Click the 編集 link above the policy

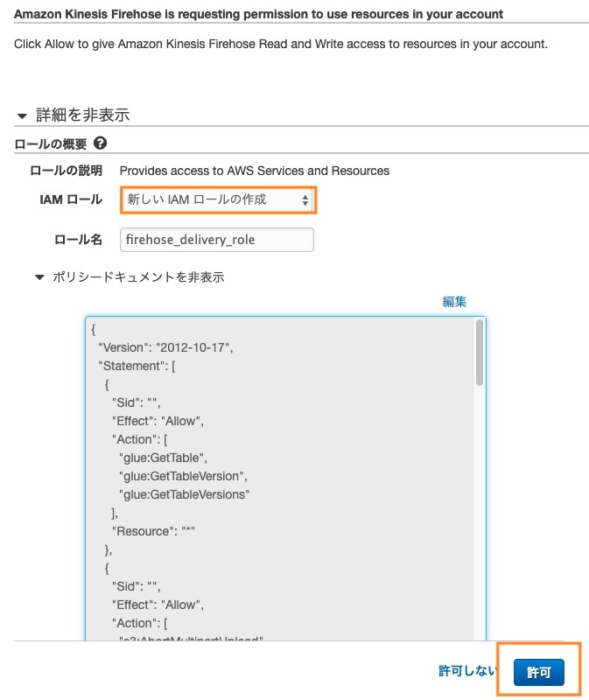click(x=454, y=301)
